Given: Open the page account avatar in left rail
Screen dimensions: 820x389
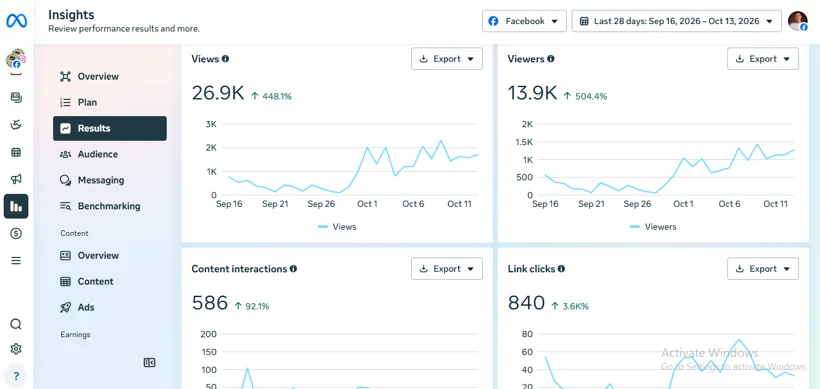Looking at the screenshot, I should pos(16,58).
